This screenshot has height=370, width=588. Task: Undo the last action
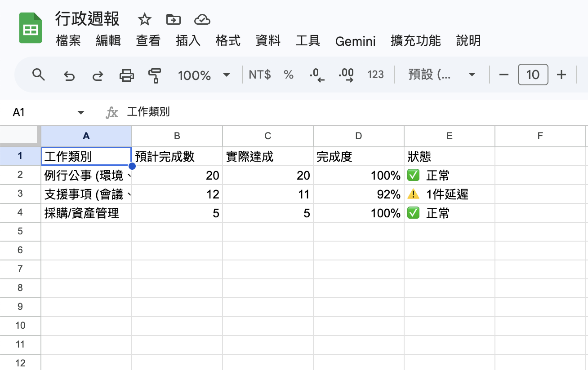coord(69,75)
